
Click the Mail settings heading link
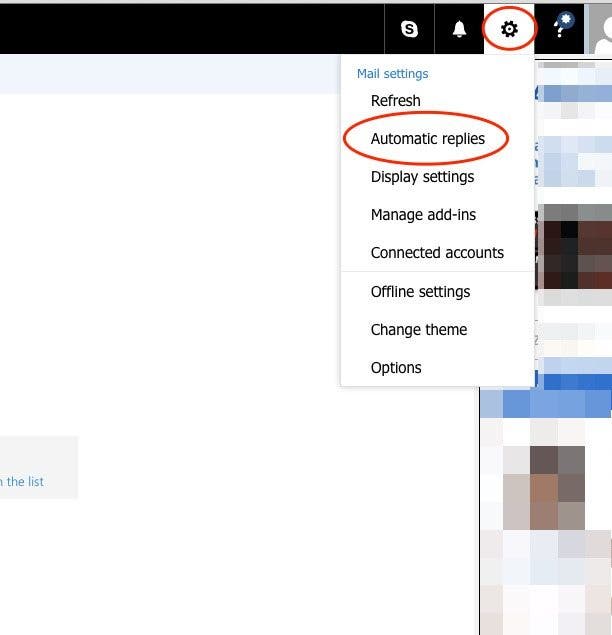click(392, 74)
